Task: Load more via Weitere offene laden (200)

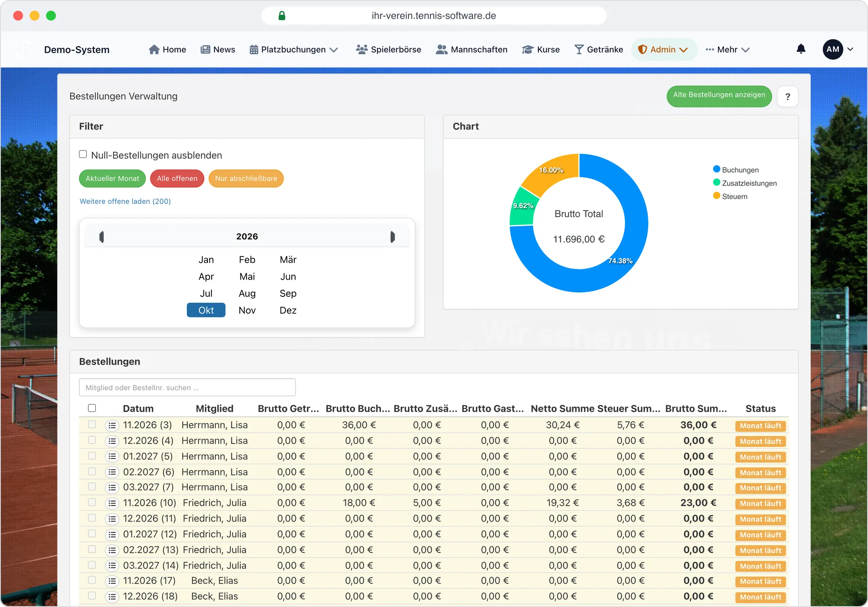Action: pyautogui.click(x=125, y=201)
